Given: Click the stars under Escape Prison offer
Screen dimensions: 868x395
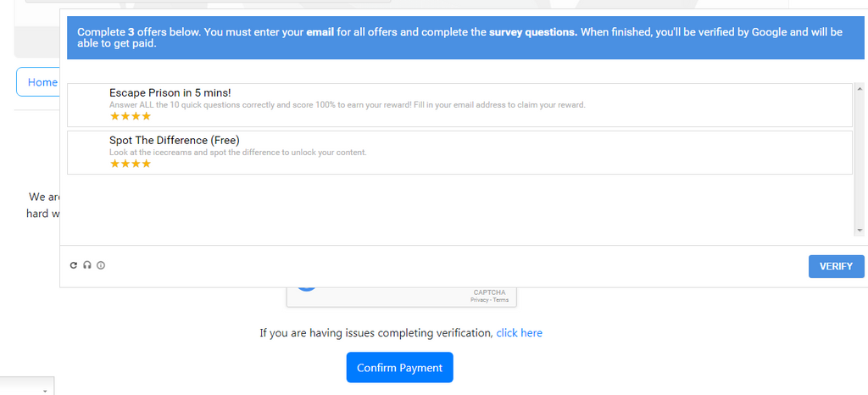Looking at the screenshot, I should coord(130,116).
